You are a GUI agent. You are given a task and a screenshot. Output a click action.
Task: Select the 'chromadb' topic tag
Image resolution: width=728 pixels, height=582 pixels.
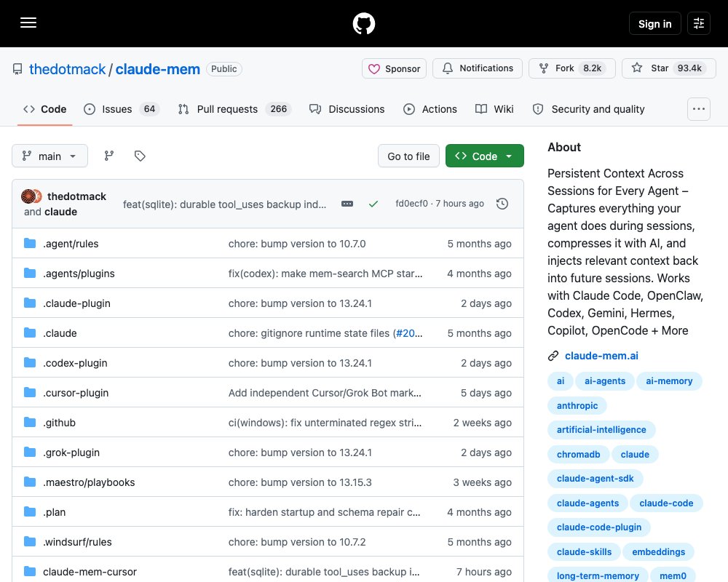pos(579,455)
